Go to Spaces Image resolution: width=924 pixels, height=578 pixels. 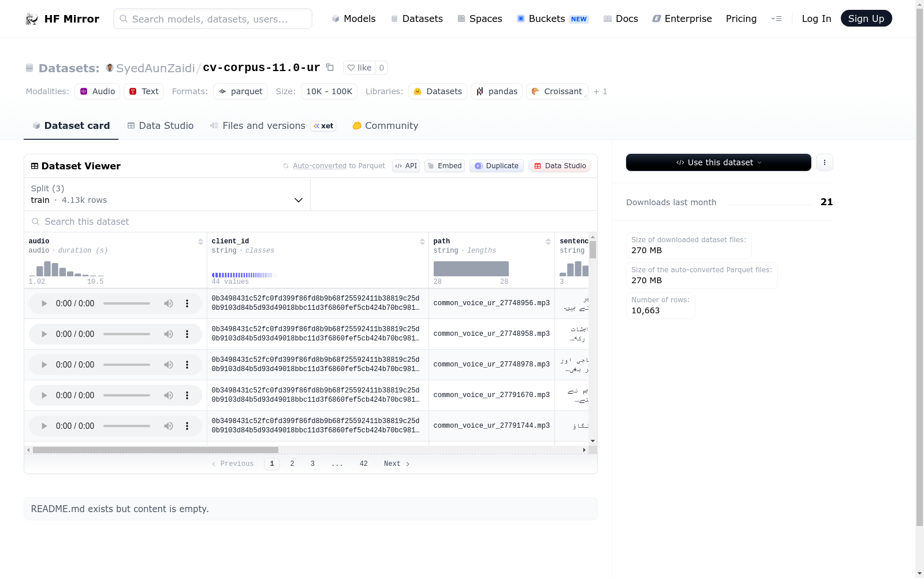pos(480,19)
